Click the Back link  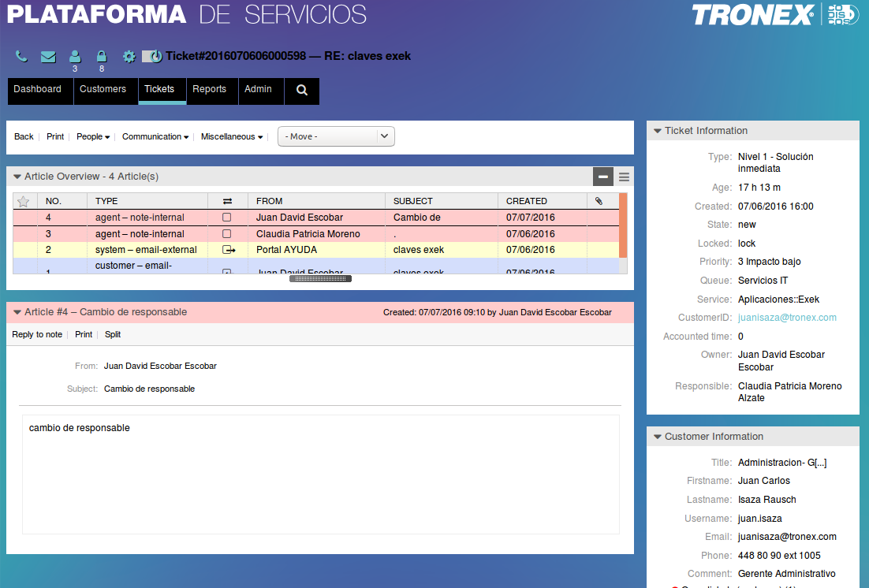click(24, 137)
